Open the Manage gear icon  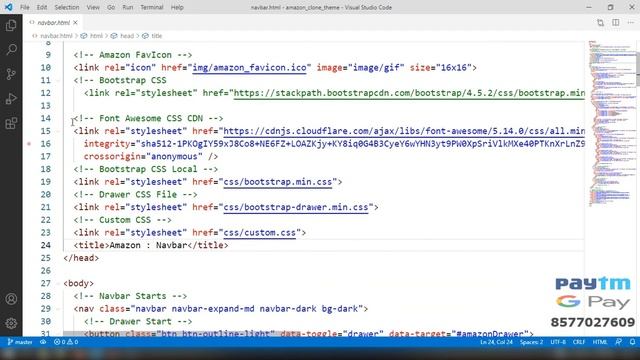pos(11,323)
